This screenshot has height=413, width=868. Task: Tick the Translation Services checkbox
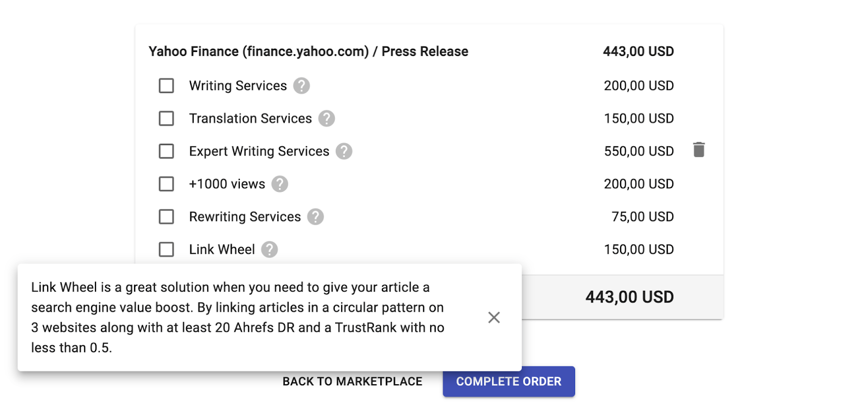[x=167, y=118]
